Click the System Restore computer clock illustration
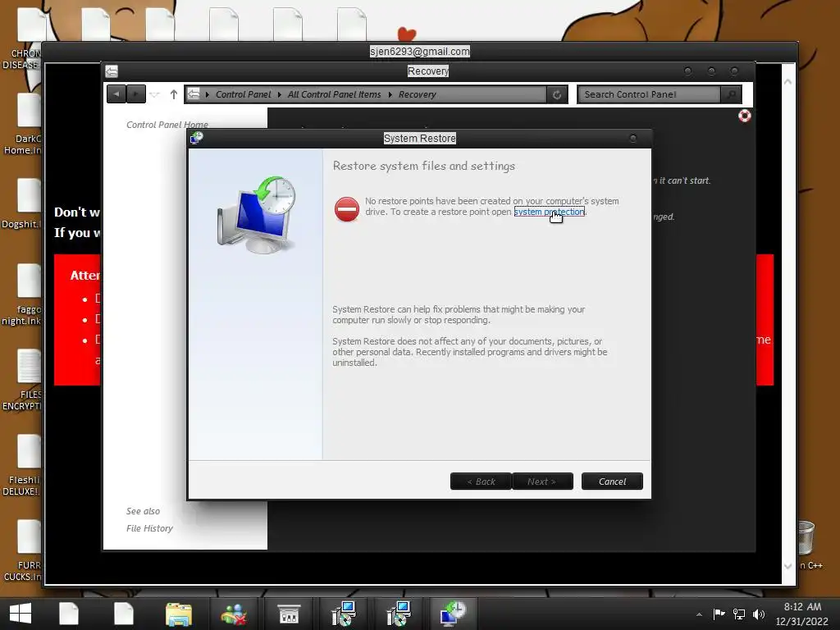The height and width of the screenshot is (630, 840). click(x=257, y=216)
